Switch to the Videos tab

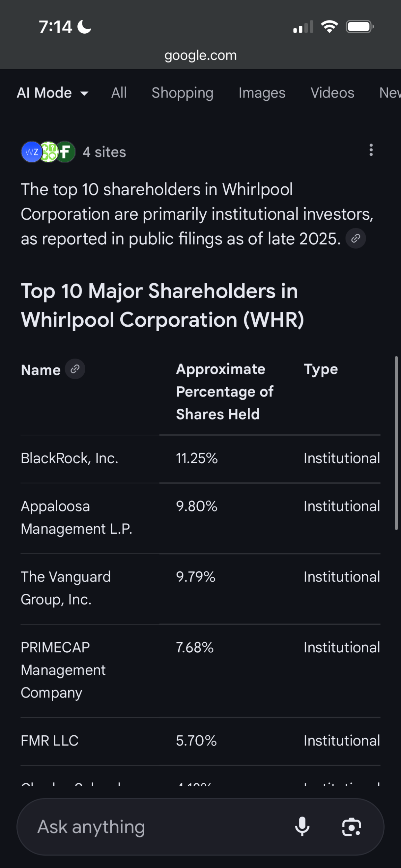[x=332, y=93]
